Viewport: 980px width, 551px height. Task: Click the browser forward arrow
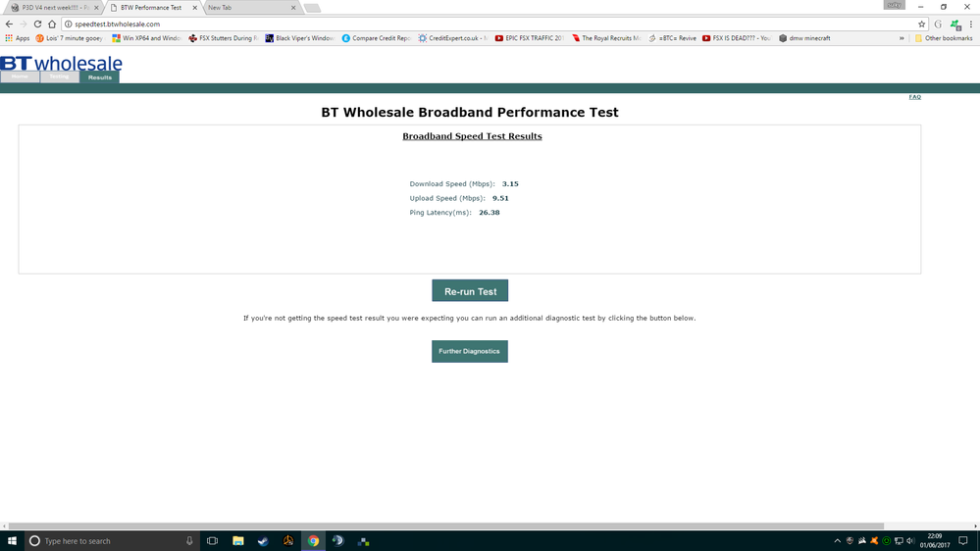click(x=24, y=24)
